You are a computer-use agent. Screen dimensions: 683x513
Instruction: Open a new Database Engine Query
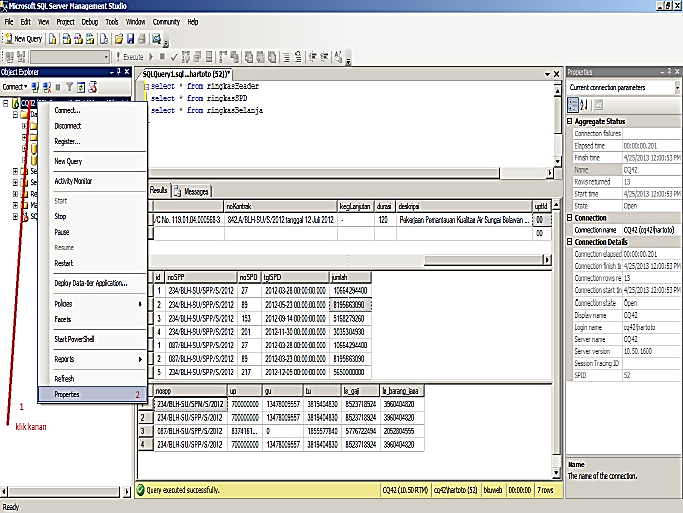tap(53, 39)
